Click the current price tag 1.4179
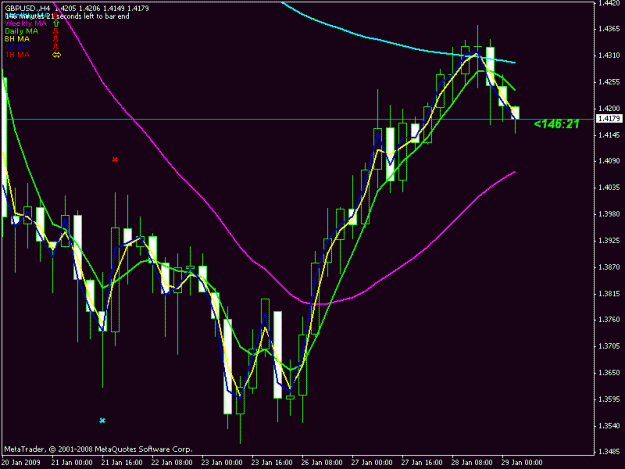Image resolution: width=625 pixels, height=469 pixels. pyautogui.click(x=609, y=119)
